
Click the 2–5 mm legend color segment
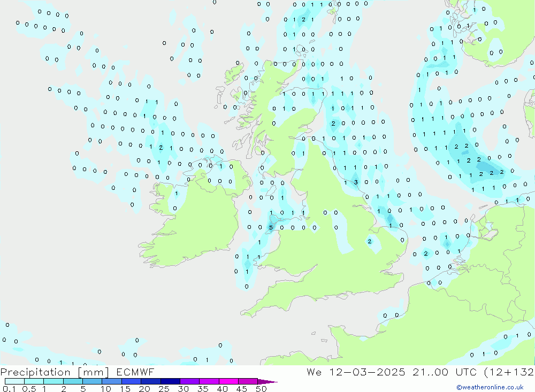point(73,381)
